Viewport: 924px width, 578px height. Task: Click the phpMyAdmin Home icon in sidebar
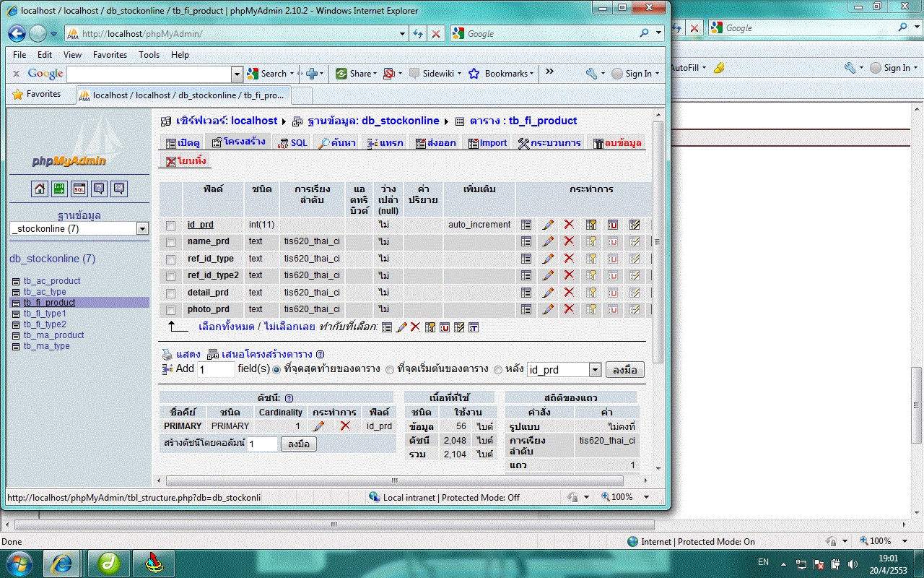[x=40, y=189]
